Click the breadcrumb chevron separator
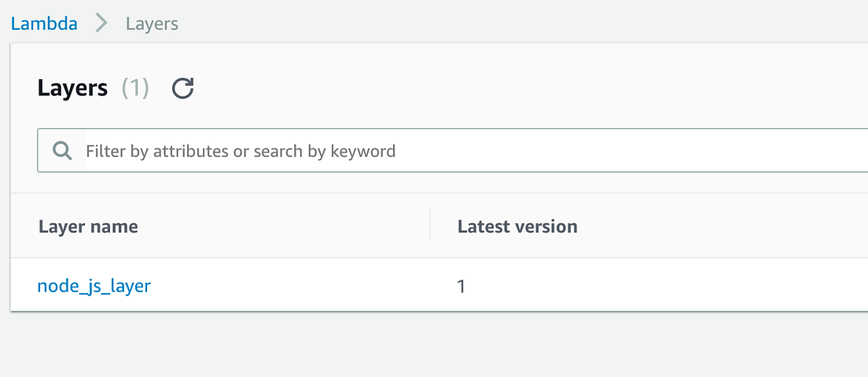868x377 pixels. 101,24
